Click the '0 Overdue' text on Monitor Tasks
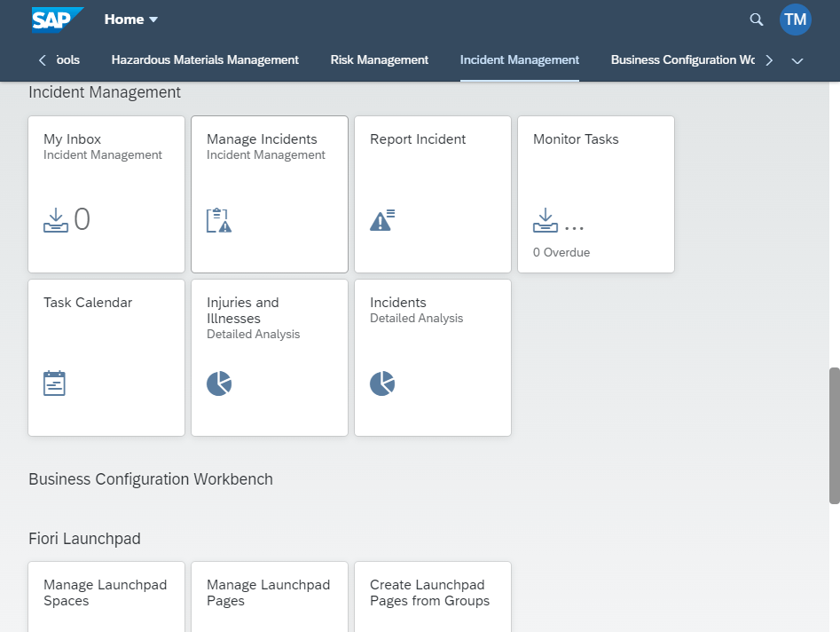This screenshot has height=632, width=840. 561,252
